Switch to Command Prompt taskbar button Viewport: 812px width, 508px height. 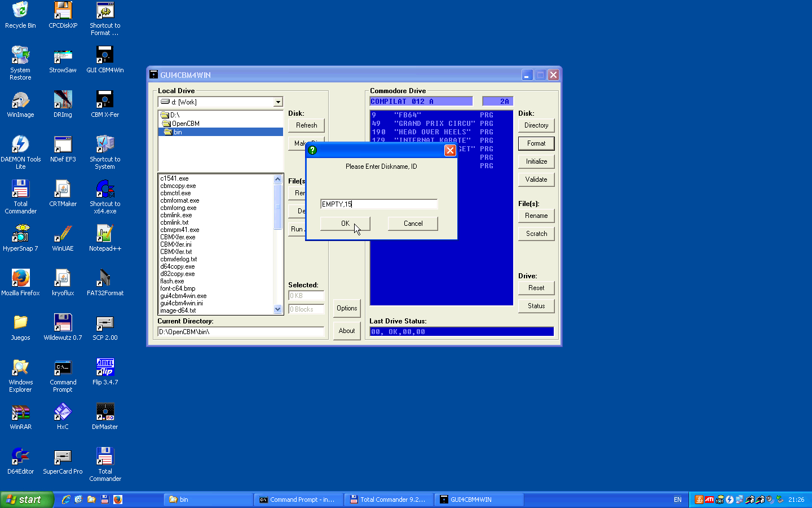pyautogui.click(x=298, y=500)
